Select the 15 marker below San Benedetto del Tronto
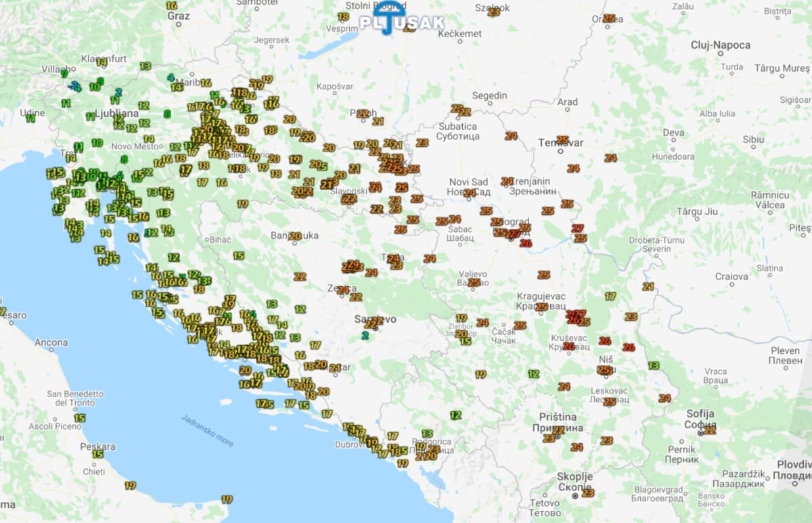This screenshot has width=812, height=523. point(80,418)
